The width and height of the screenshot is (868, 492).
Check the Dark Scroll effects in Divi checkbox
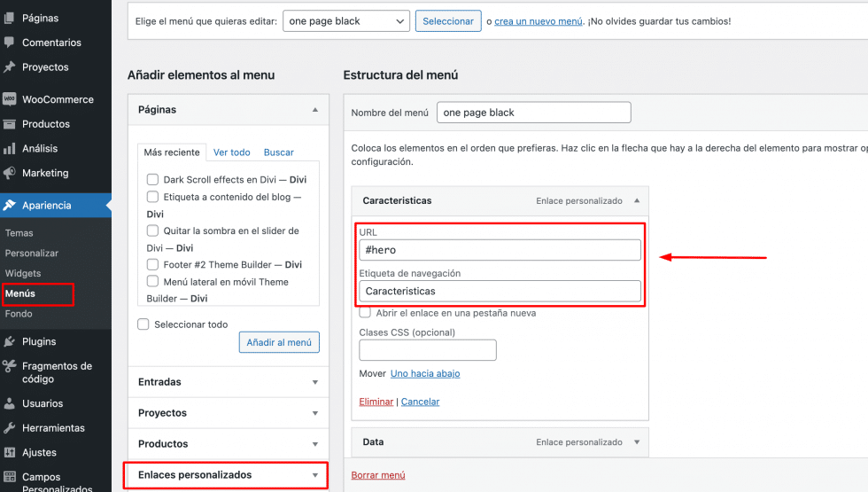point(152,180)
